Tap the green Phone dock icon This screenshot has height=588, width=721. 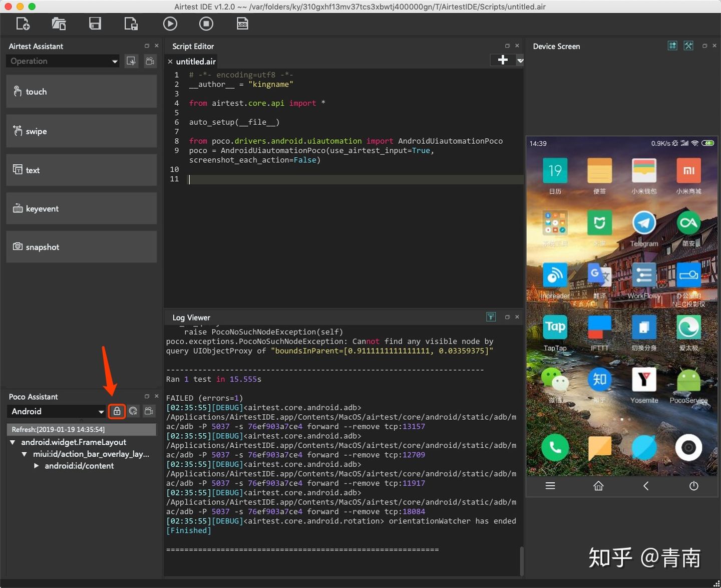coord(555,447)
